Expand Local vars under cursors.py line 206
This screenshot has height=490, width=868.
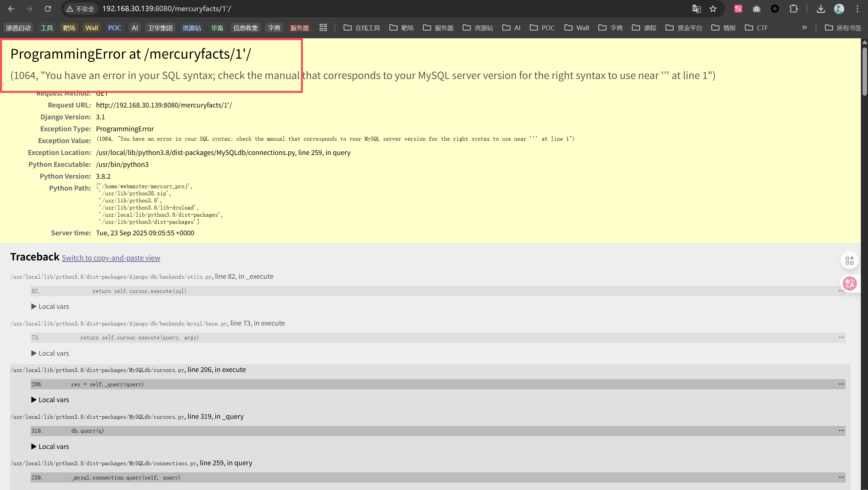(50, 400)
